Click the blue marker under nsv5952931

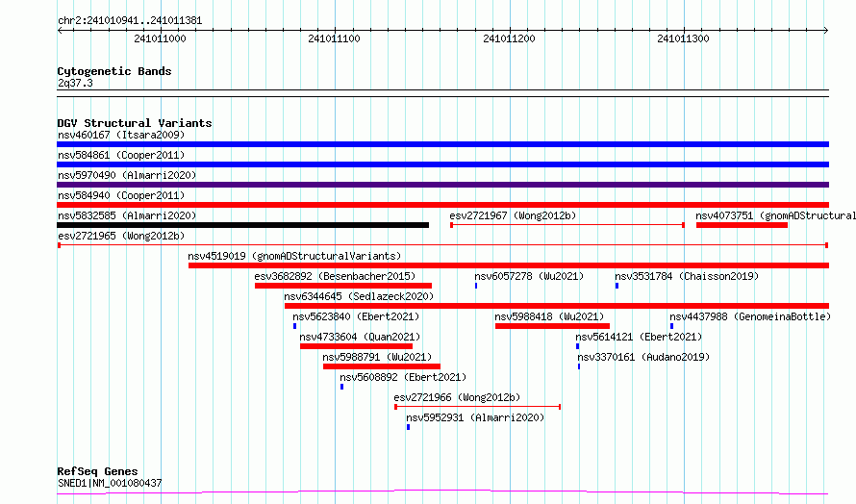tap(408, 427)
